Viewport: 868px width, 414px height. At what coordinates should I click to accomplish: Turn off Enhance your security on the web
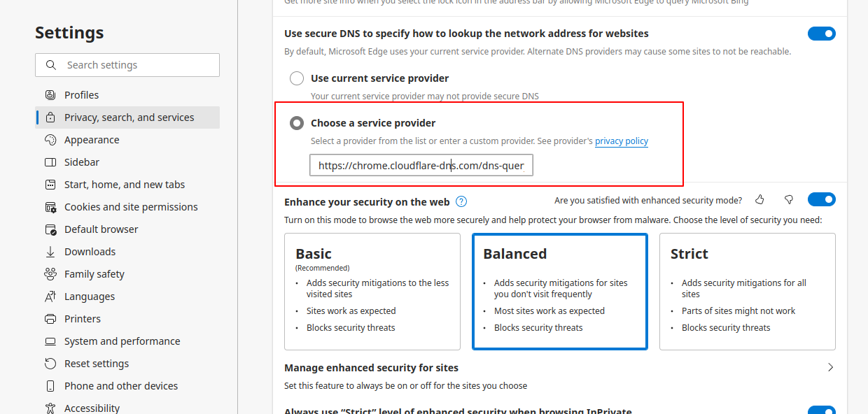point(821,199)
